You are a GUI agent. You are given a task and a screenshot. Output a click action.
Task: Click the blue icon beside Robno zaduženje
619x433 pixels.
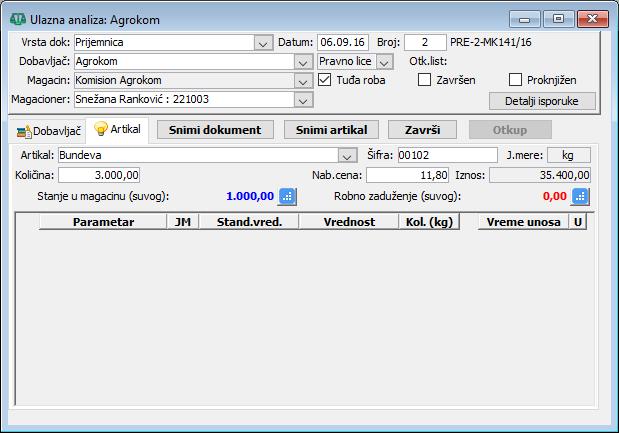click(580, 196)
